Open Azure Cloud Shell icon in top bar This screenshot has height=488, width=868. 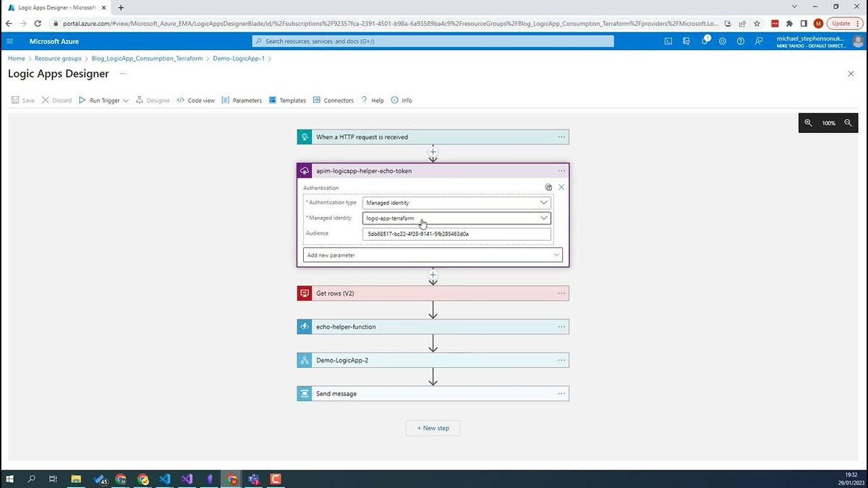pos(668,41)
